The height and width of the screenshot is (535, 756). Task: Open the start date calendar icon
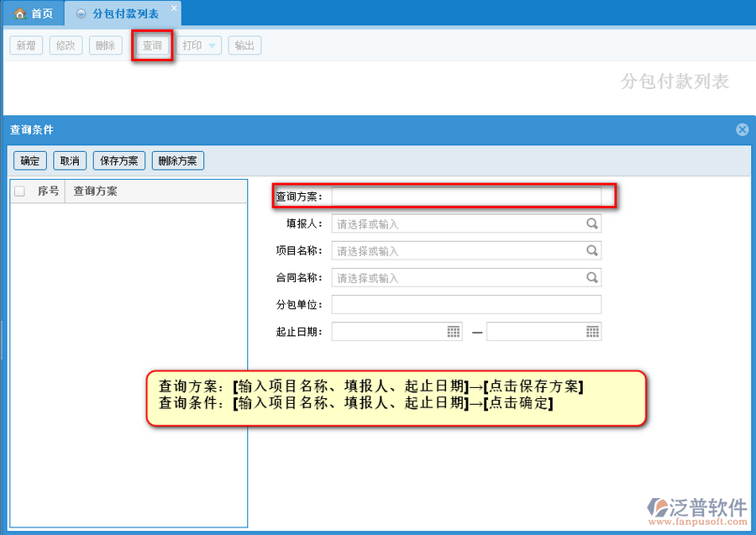(x=454, y=332)
